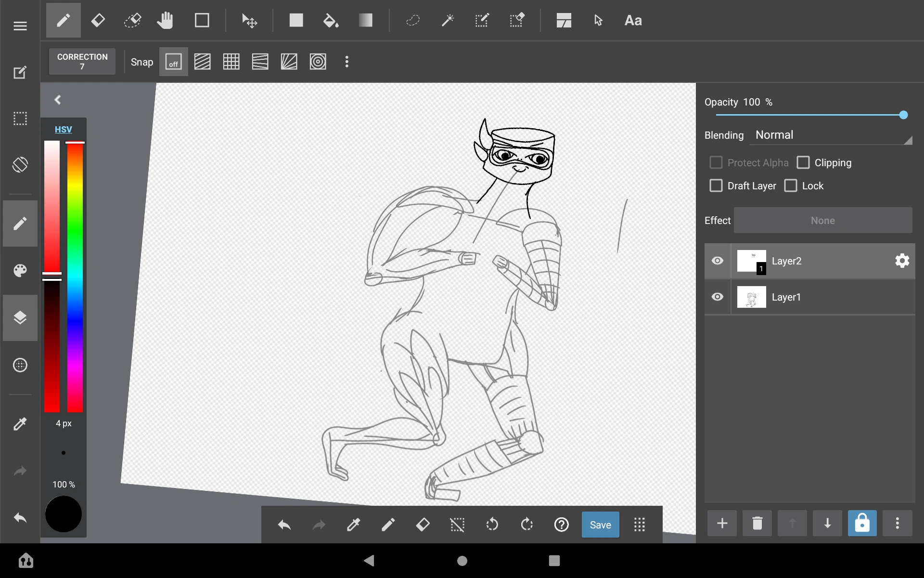Select the Gradient tool
Viewport: 924px width, 578px height.
click(365, 21)
